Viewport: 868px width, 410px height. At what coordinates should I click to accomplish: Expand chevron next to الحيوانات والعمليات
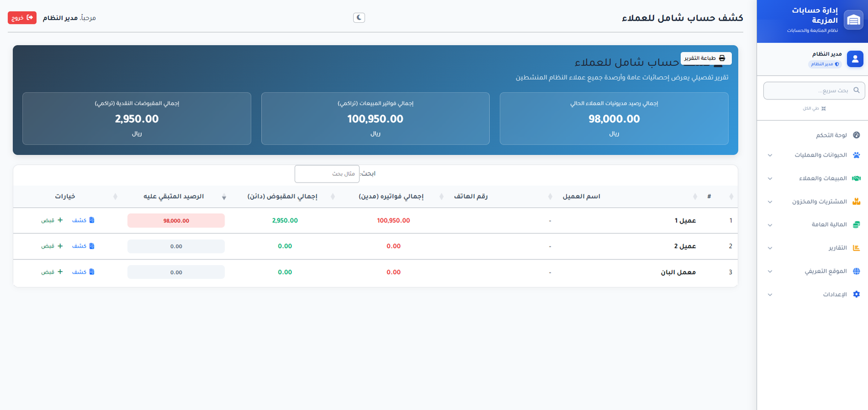770,155
